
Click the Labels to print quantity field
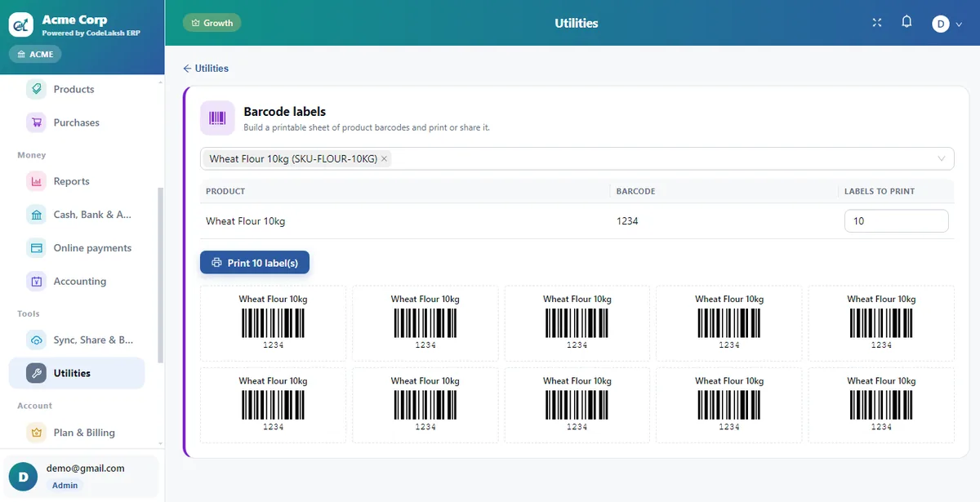click(x=896, y=221)
